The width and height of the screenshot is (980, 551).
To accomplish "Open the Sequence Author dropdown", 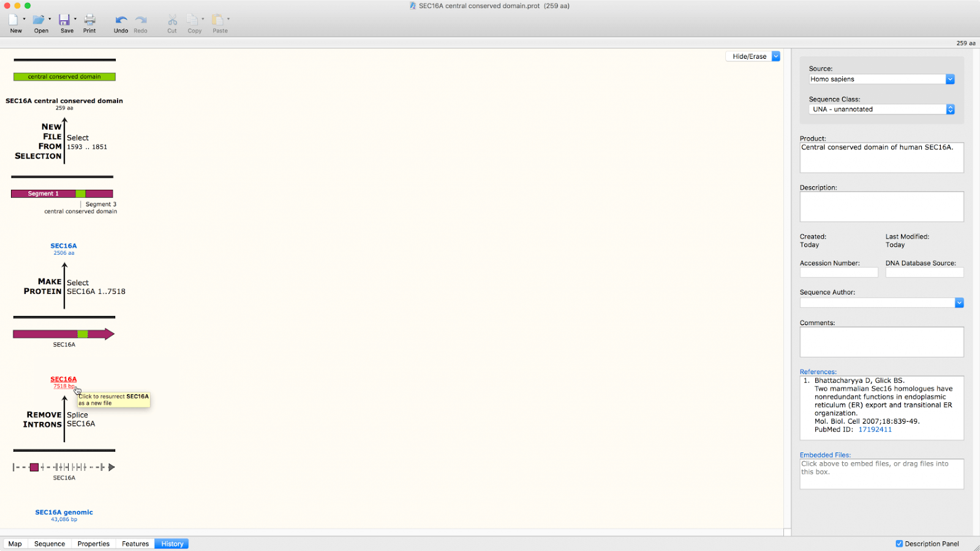I will point(959,303).
